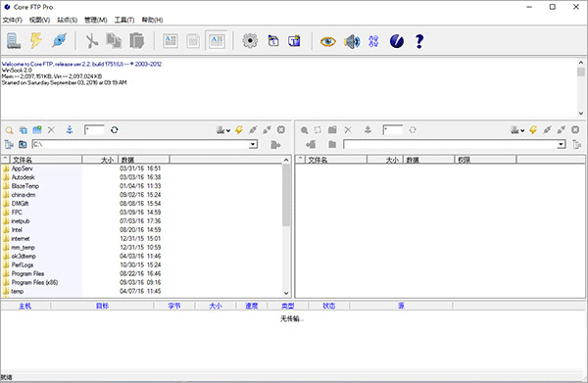Click the remote filter field containing asterisk
The image size is (588, 383).
tap(393, 130)
